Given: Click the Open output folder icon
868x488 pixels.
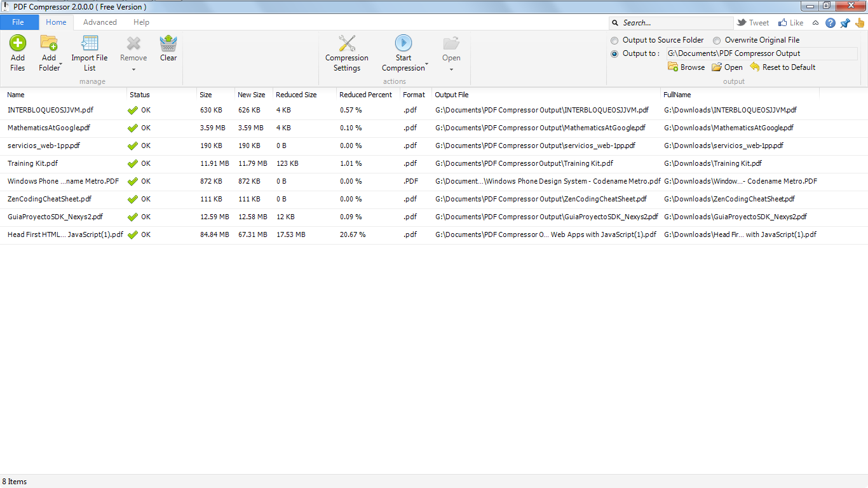Looking at the screenshot, I should pyautogui.click(x=717, y=67).
